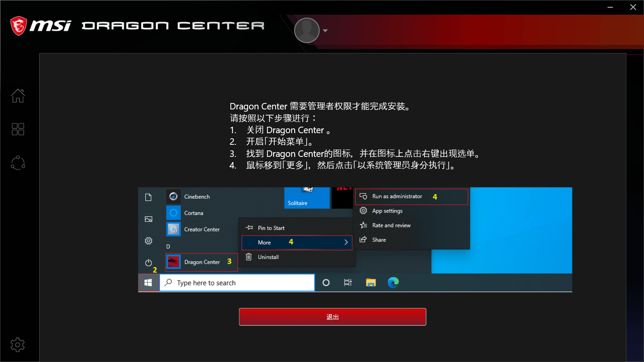This screenshot has width=644, height=362.
Task: Click the Dragon Center app entry in tutorial image
Action: (x=201, y=262)
